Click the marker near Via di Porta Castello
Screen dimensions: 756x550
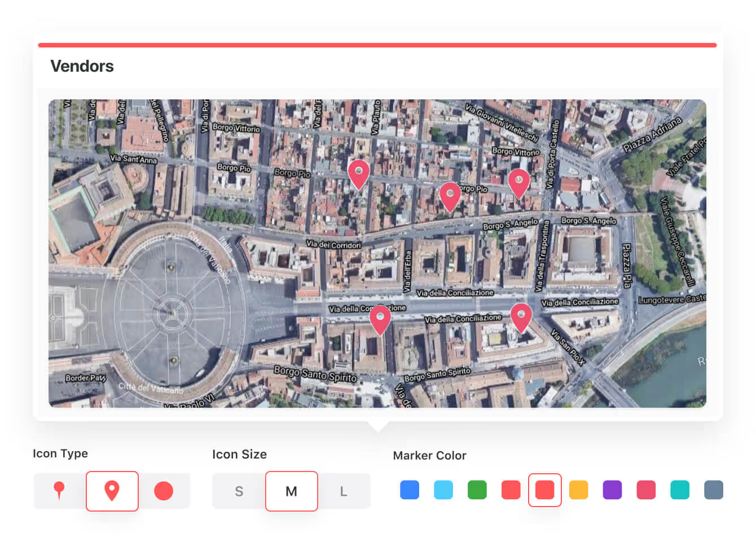(518, 182)
